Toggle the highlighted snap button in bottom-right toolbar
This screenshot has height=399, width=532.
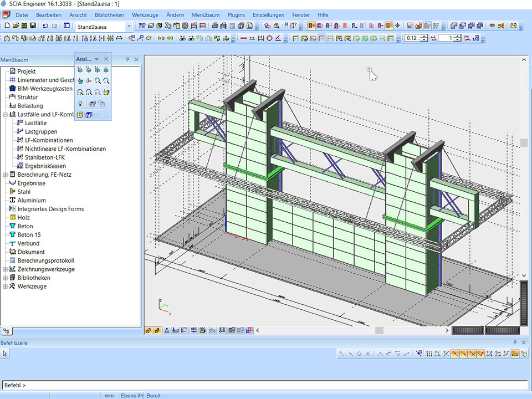tap(454, 354)
